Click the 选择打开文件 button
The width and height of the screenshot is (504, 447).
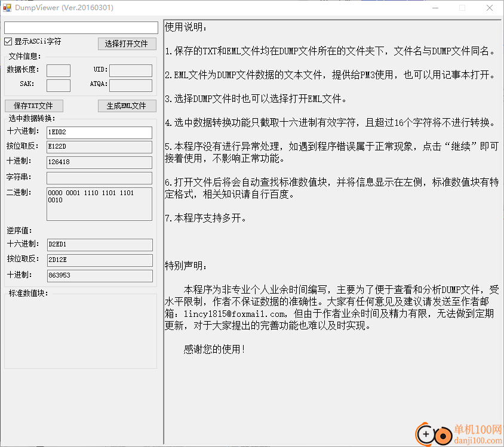coord(127,44)
